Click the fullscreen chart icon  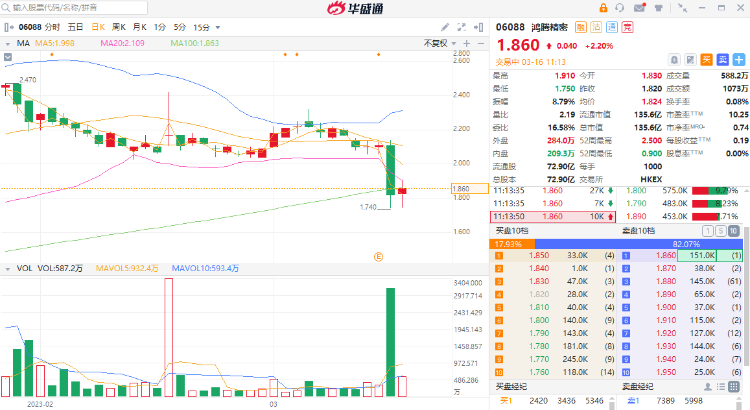[x=462, y=27]
